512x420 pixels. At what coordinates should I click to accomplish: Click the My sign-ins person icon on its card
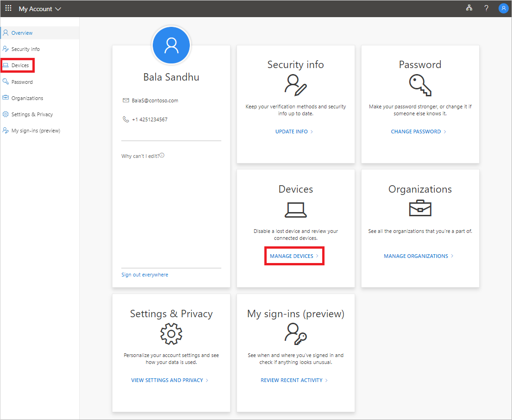click(295, 334)
